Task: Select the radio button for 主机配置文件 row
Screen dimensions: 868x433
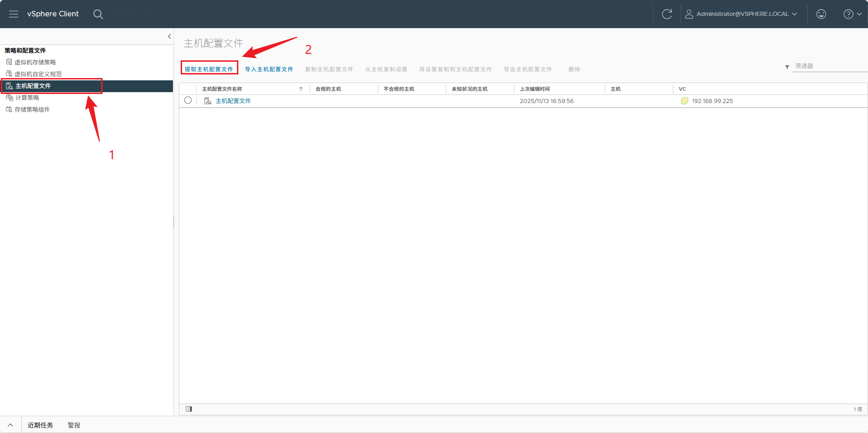Action: [188, 100]
